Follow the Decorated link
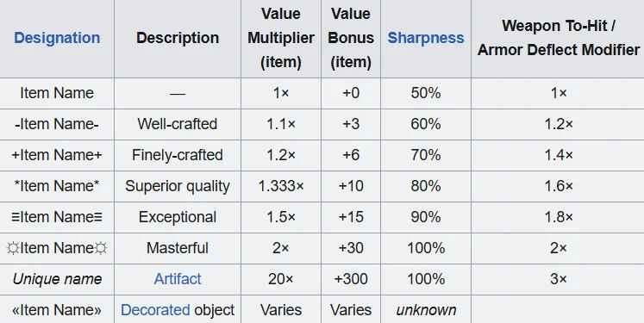This screenshot has height=323, width=644. pos(155,310)
